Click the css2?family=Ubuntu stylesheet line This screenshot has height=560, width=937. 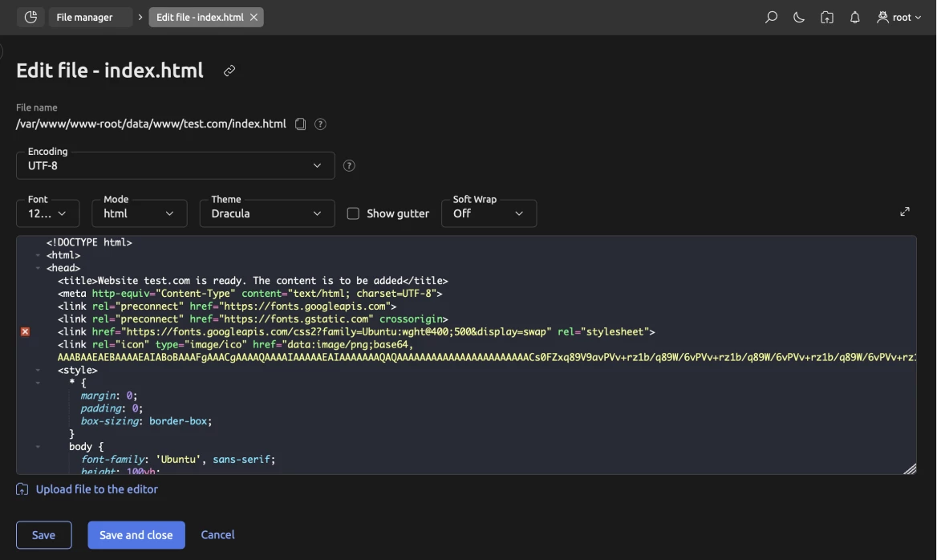point(356,331)
